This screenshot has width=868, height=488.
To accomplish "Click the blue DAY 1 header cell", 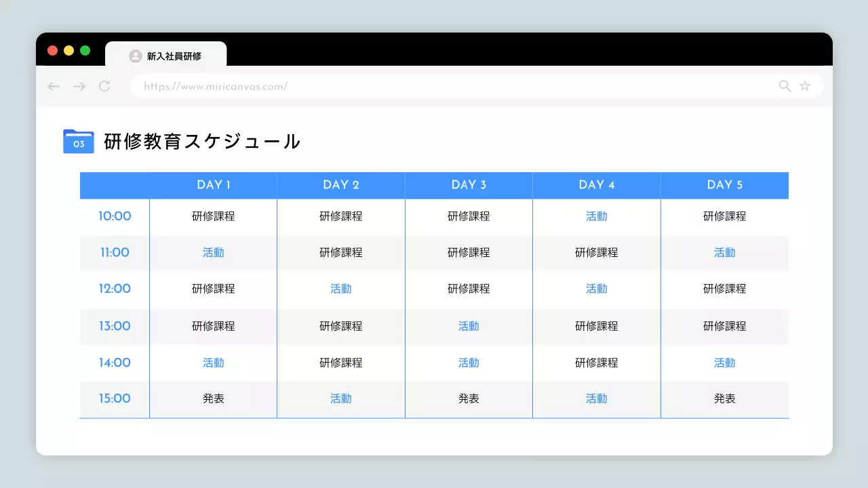I will pos(213,185).
